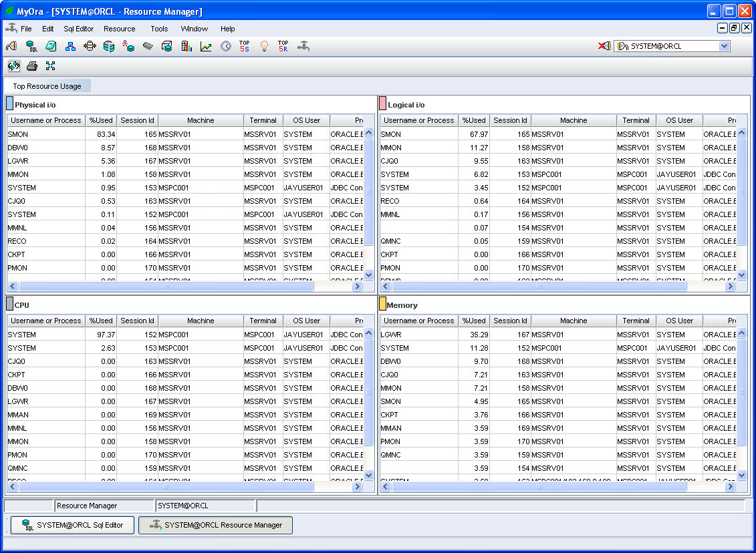Click the Machine header in Physical i/o table

[x=201, y=120]
